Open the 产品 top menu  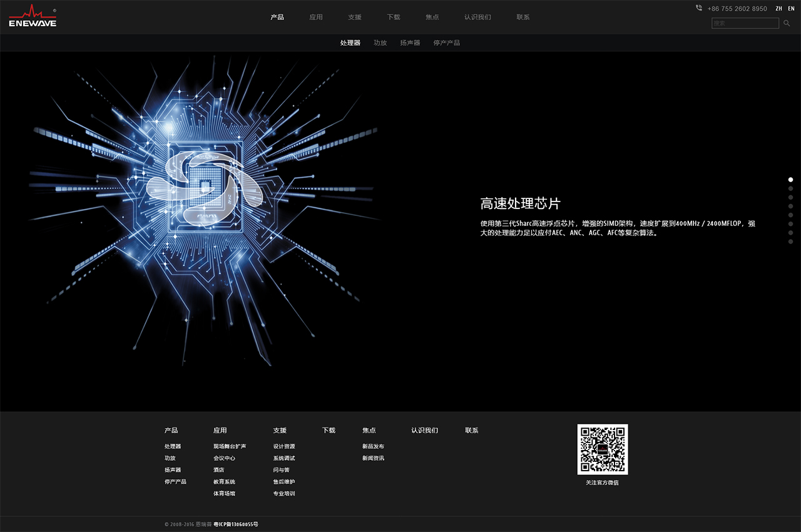click(277, 17)
